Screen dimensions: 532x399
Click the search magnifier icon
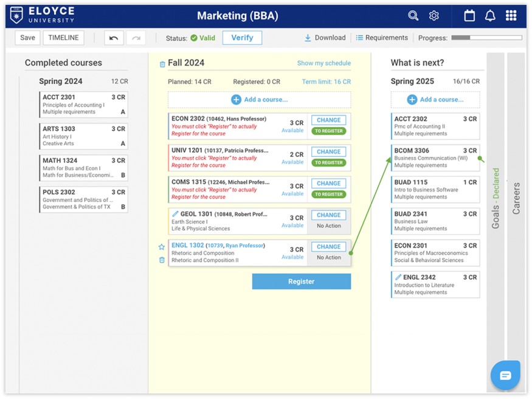tap(413, 16)
